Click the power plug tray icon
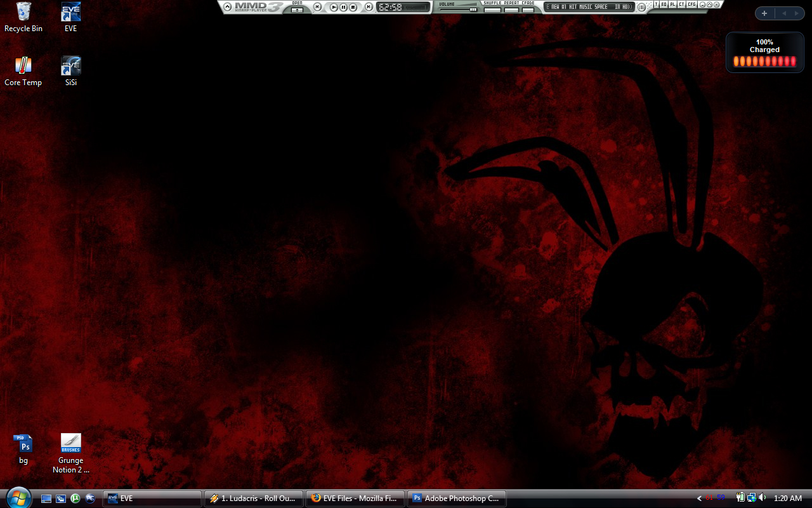 point(740,498)
